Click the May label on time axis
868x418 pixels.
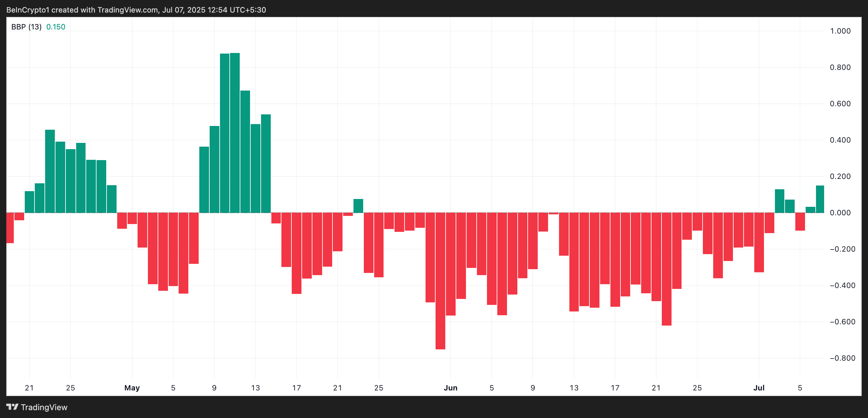pyautogui.click(x=132, y=388)
